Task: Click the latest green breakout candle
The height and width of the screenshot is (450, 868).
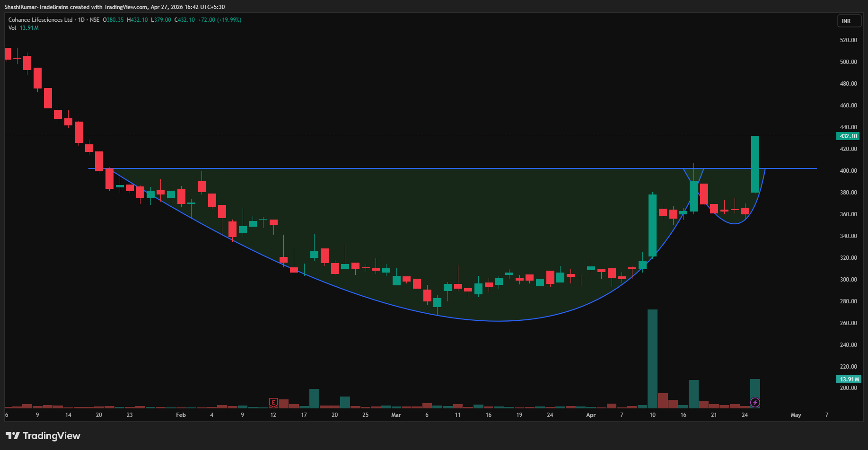Action: [755, 164]
